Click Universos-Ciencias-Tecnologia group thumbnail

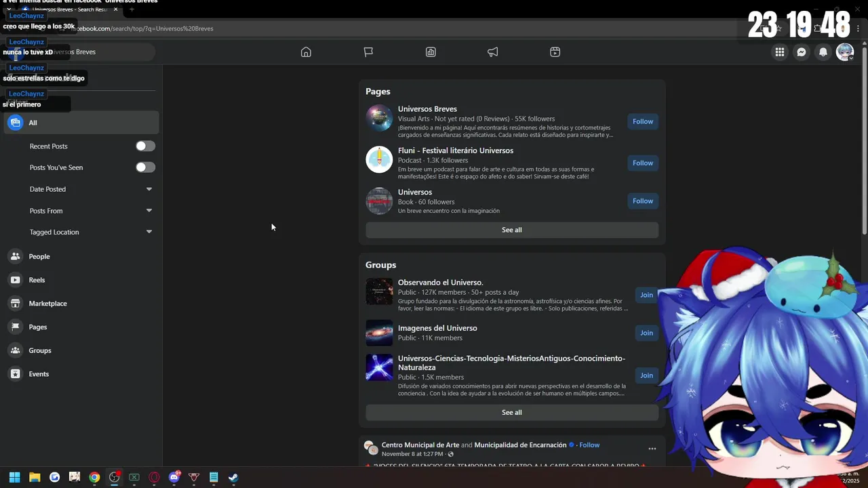[379, 367]
